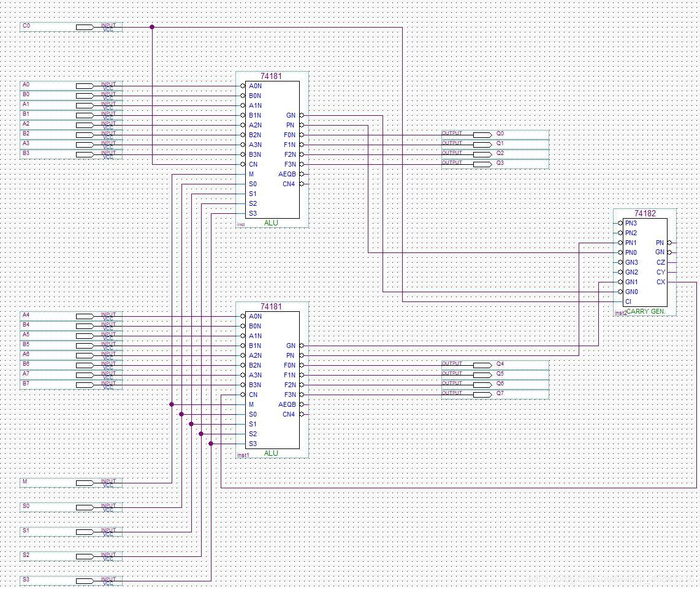The width and height of the screenshot is (700, 590).
Task: Click the PN1 port on the 74182
Action: coord(631,243)
